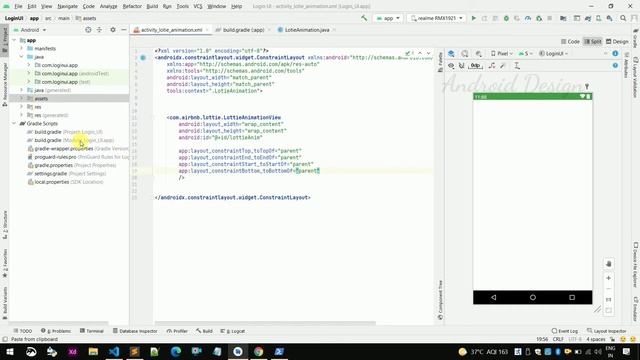Image resolution: width=640 pixels, height=360 pixels.
Task: Open the Refactor menu
Action: (132, 7)
